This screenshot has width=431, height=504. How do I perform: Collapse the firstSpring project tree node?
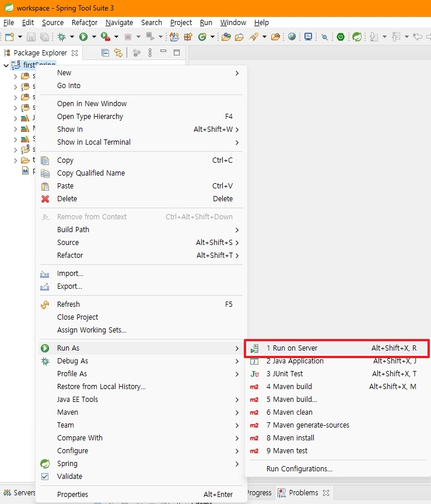[6, 65]
